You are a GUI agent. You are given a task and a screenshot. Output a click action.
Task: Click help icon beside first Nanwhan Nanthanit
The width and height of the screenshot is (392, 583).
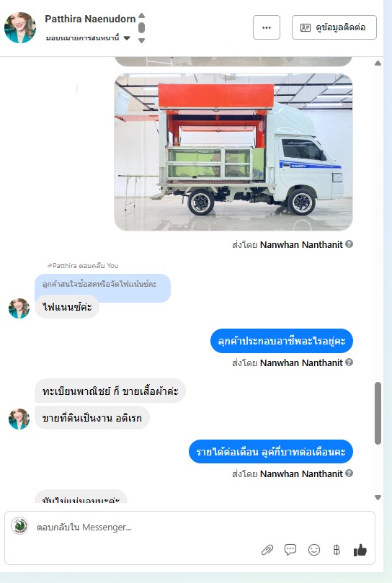click(349, 244)
